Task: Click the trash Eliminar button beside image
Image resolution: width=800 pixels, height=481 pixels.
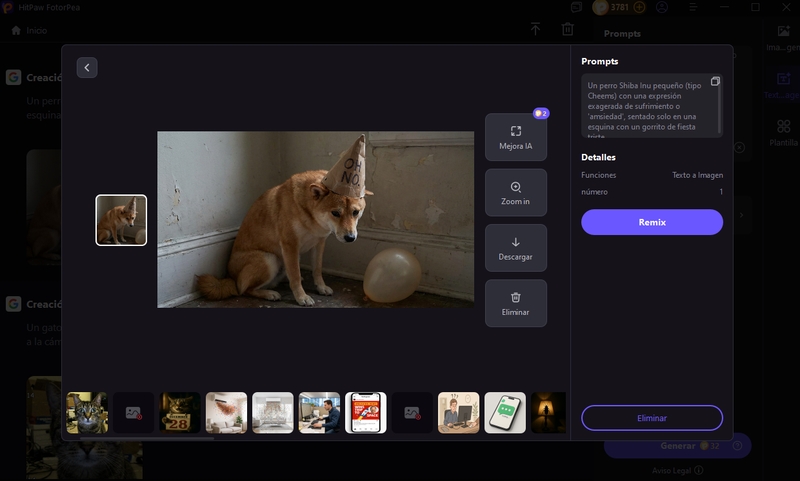Action: (515, 303)
